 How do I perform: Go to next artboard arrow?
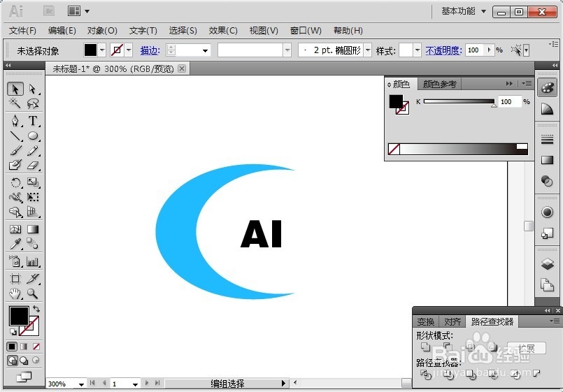147,383
